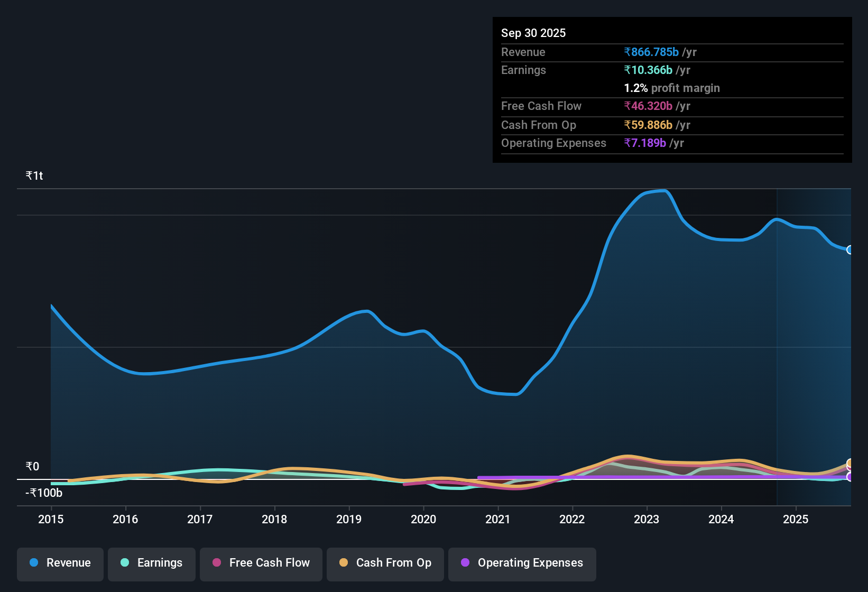This screenshot has width=868, height=592.
Task: Expand the Cash From Op legend entry
Action: (385, 563)
